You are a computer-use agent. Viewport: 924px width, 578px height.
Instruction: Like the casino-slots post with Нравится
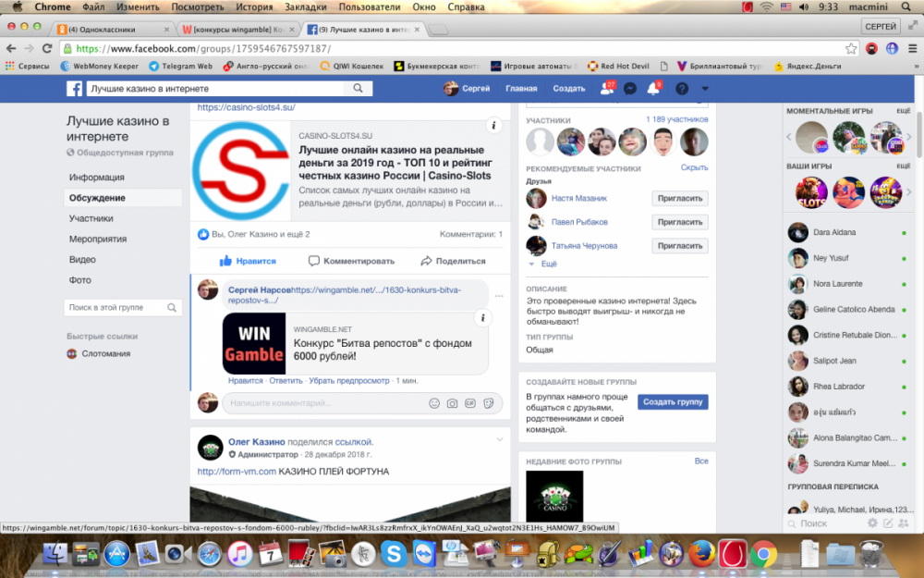[248, 261]
